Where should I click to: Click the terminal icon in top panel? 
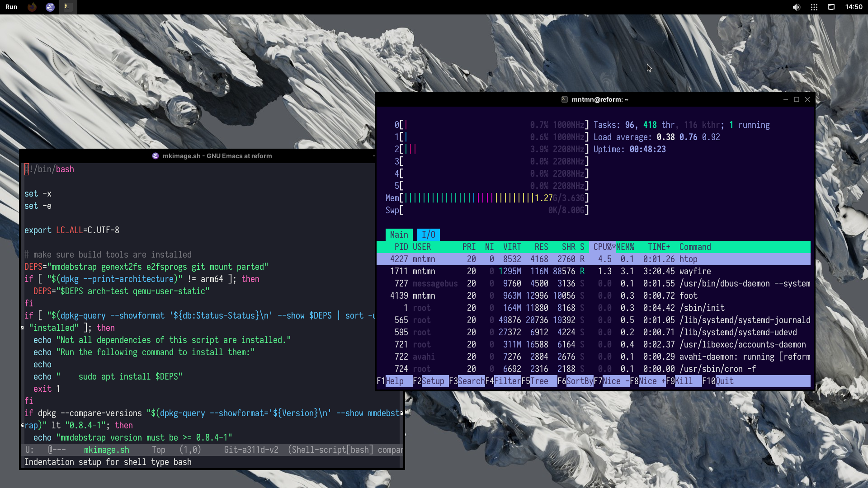point(67,7)
